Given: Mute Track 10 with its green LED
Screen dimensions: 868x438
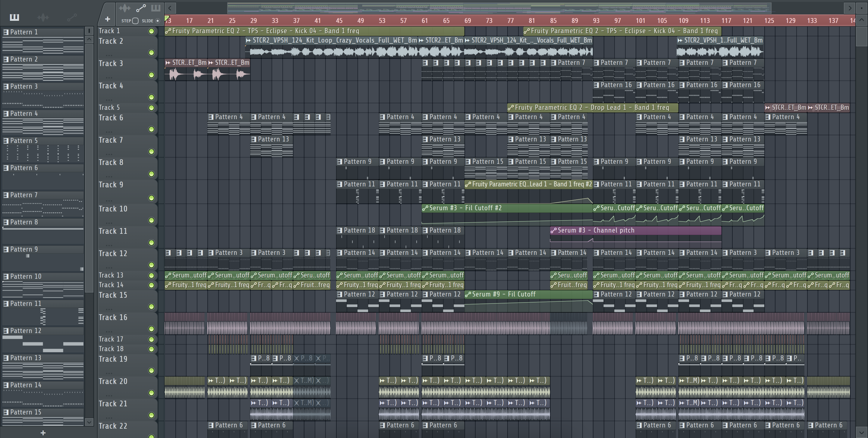Looking at the screenshot, I should click(x=152, y=220).
